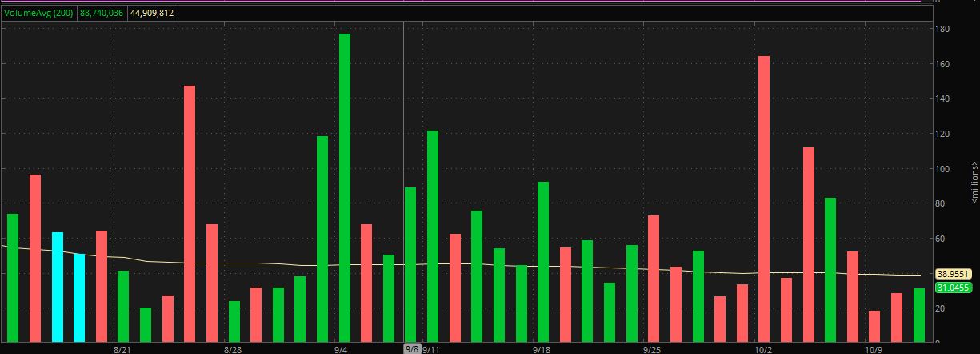The width and height of the screenshot is (980, 354).
Task: Click the 160 axis label
Action: click(x=942, y=64)
